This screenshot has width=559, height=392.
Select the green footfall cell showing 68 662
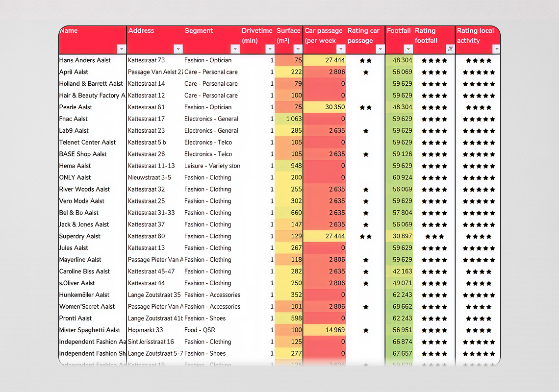[x=399, y=307]
